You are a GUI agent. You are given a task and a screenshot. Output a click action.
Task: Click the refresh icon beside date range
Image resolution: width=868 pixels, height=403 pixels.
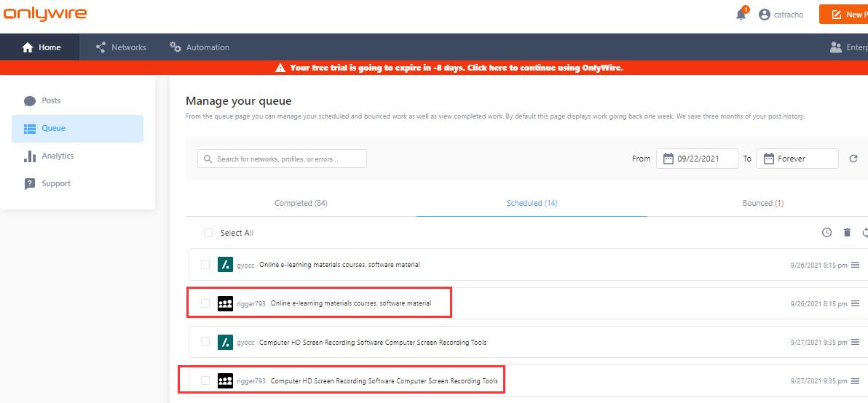tap(853, 159)
